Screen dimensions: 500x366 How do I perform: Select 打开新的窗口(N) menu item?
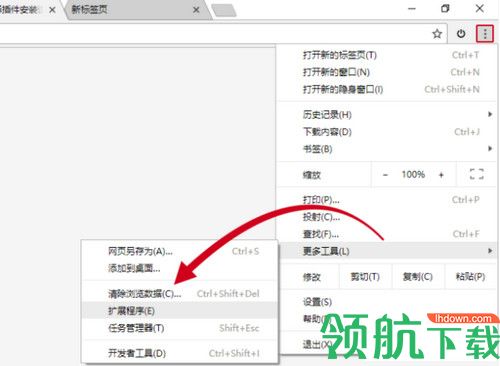(387, 72)
